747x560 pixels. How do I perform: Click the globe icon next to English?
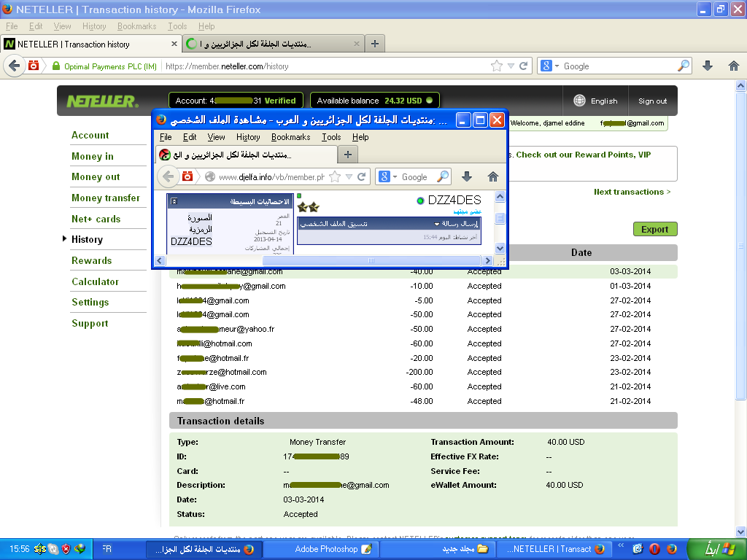(x=579, y=101)
